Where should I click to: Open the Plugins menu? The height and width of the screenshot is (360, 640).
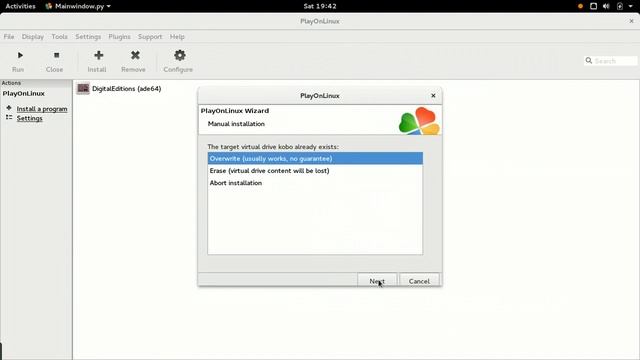click(119, 36)
